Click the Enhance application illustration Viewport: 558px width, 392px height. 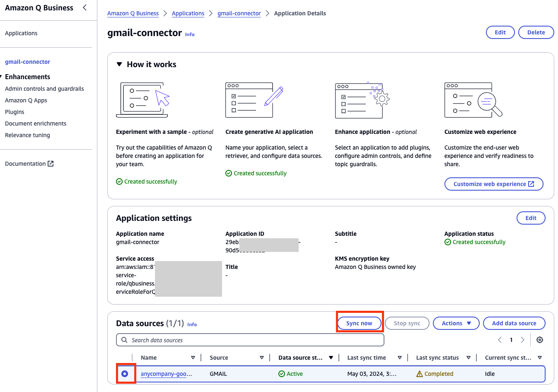point(362,100)
